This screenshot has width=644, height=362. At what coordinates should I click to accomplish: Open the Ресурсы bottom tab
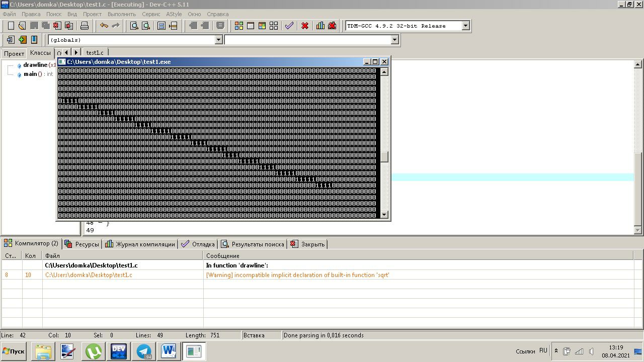(82, 244)
